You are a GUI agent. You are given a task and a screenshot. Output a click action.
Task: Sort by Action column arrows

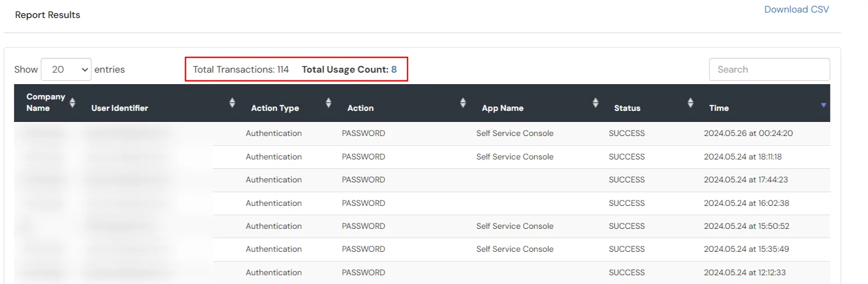(463, 103)
